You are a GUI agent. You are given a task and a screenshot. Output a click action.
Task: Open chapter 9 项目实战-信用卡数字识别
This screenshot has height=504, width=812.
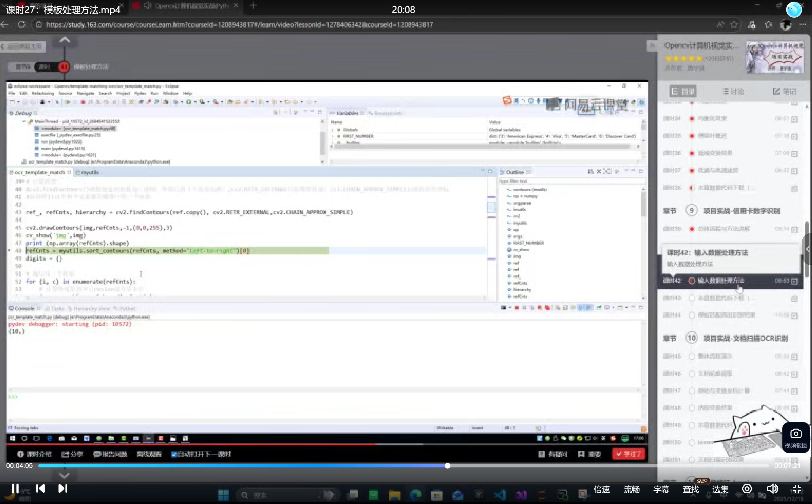point(722,211)
